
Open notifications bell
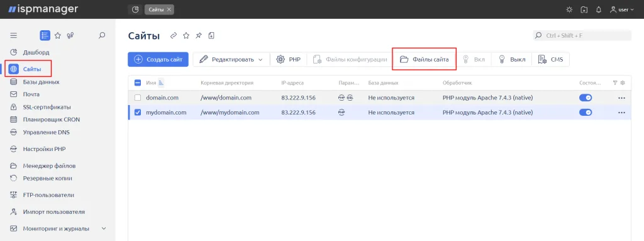point(599,9)
